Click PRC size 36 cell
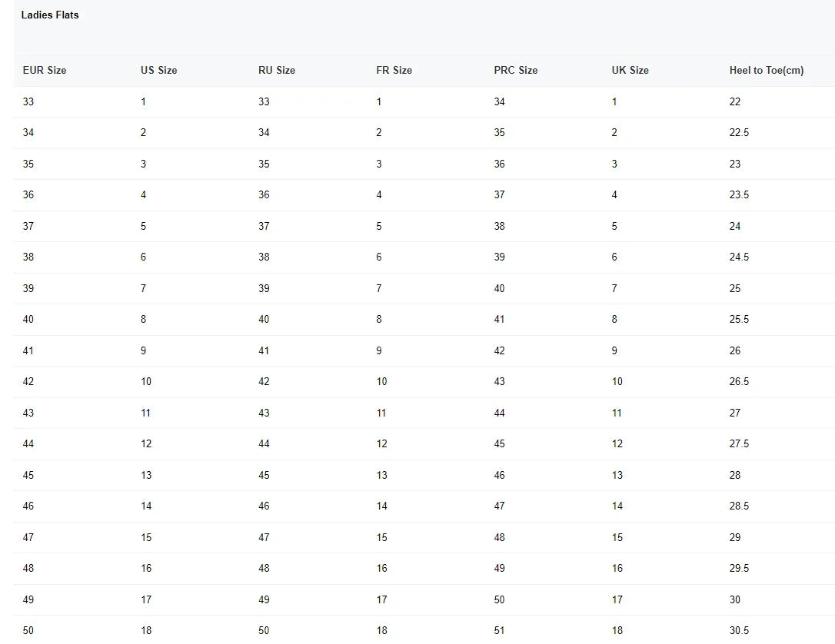835x644 pixels. pyautogui.click(x=500, y=164)
